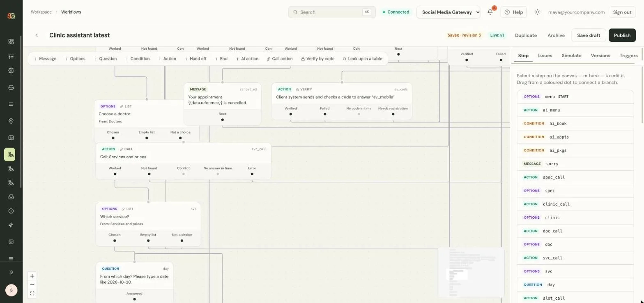Focus the Search field
Screen dimensions: 644x303
coord(332,12)
